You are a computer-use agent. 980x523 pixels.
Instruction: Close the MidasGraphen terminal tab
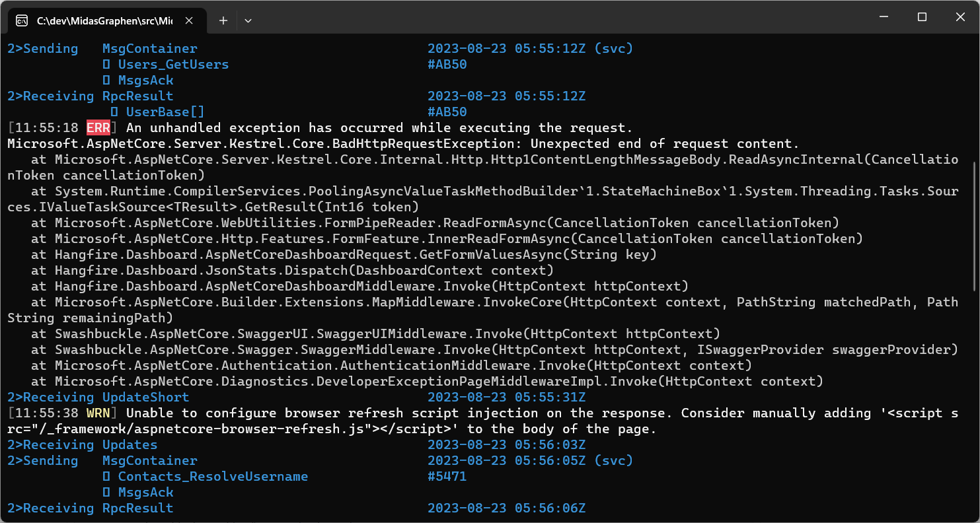tap(189, 20)
